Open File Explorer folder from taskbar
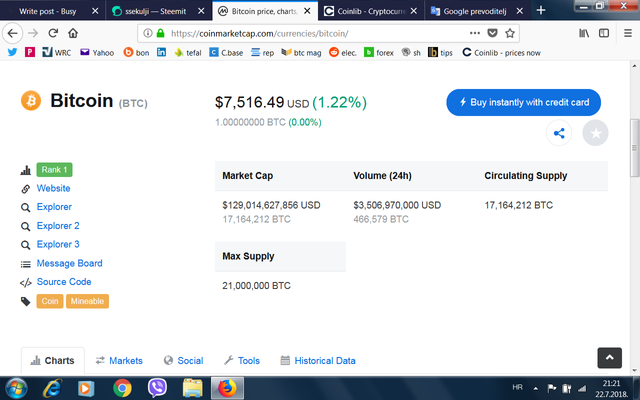Viewport: 640px width, 400px height. (x=192, y=388)
